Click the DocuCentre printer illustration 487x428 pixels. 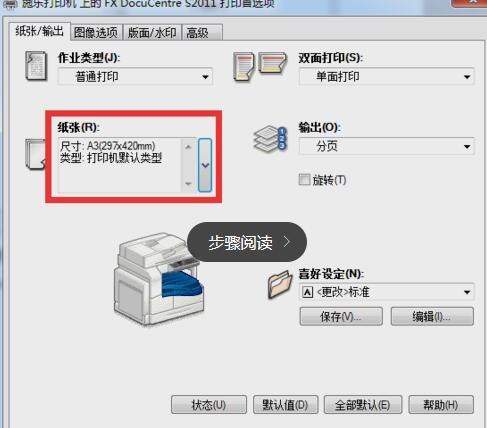coord(159,279)
